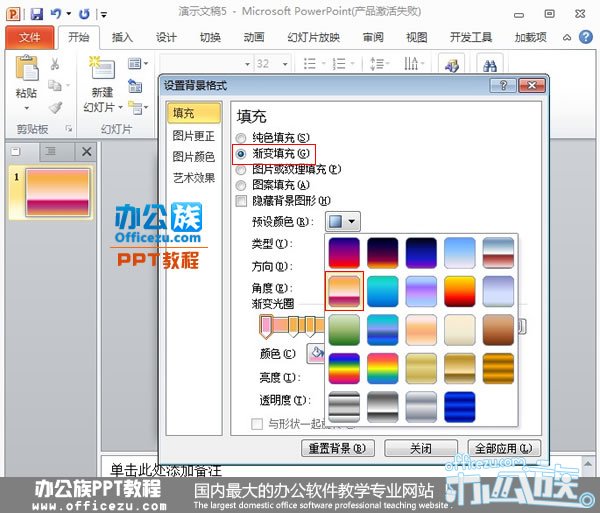Choose the blue striped gradient preset

tap(460, 407)
